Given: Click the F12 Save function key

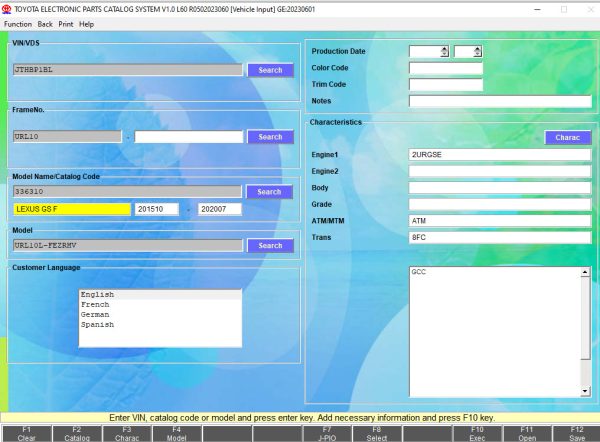Looking at the screenshot, I should (577, 434).
